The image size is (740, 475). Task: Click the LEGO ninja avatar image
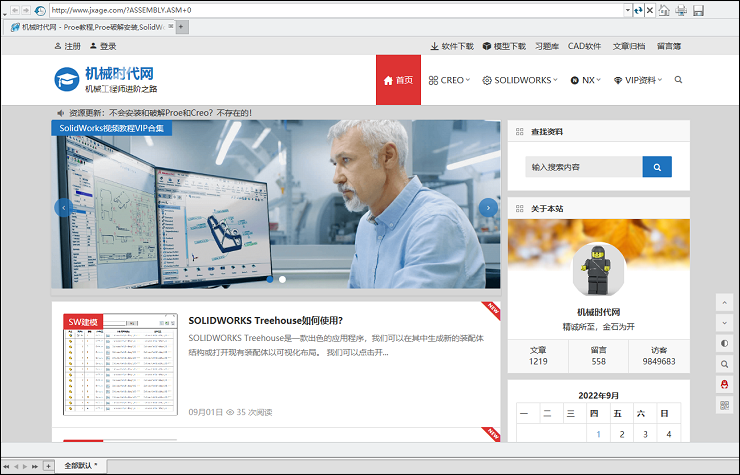click(598, 270)
